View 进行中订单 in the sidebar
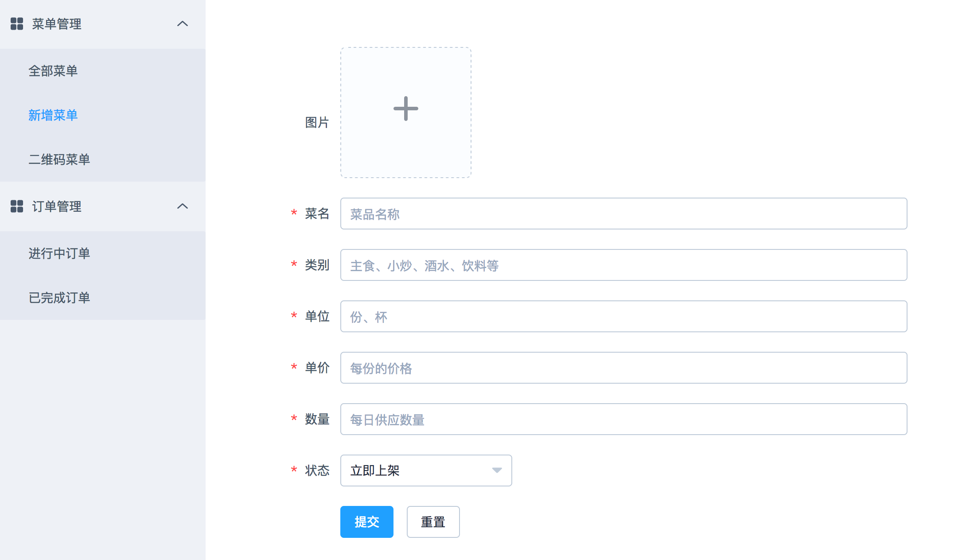 59,253
